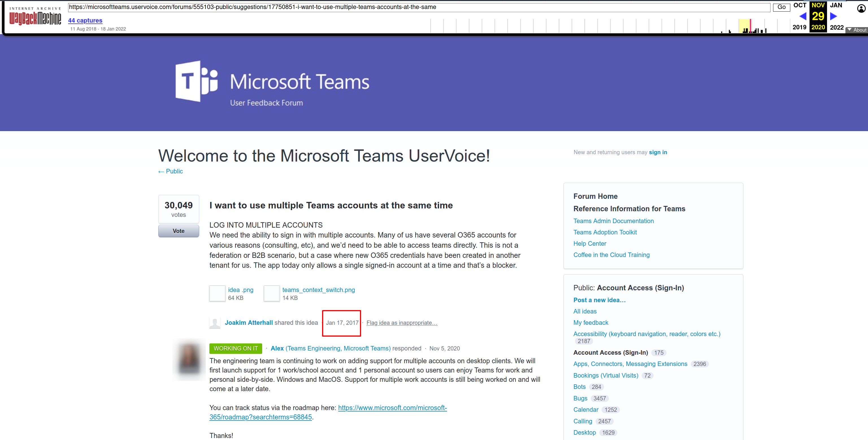Viewport: 868px width, 440px height.
Task: Open the Desktop category
Action: pos(585,432)
